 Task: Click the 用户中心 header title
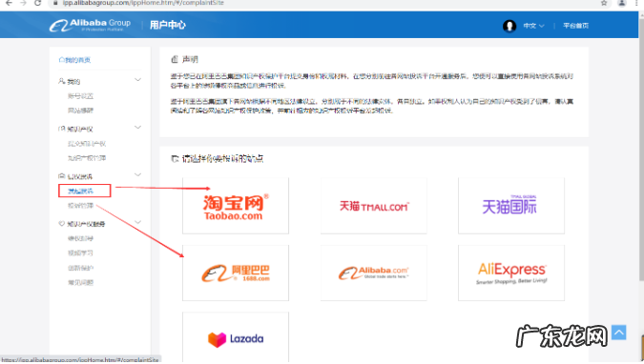point(168,25)
